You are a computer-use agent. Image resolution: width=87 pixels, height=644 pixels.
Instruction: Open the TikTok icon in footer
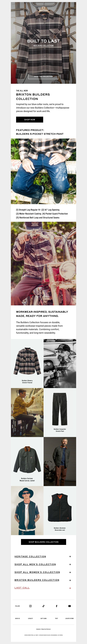click(43, 606)
